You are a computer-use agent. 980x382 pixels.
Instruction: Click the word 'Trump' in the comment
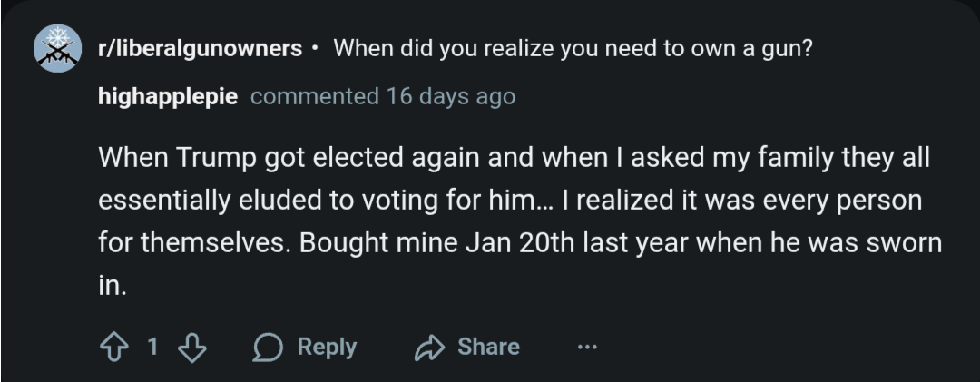point(216,158)
